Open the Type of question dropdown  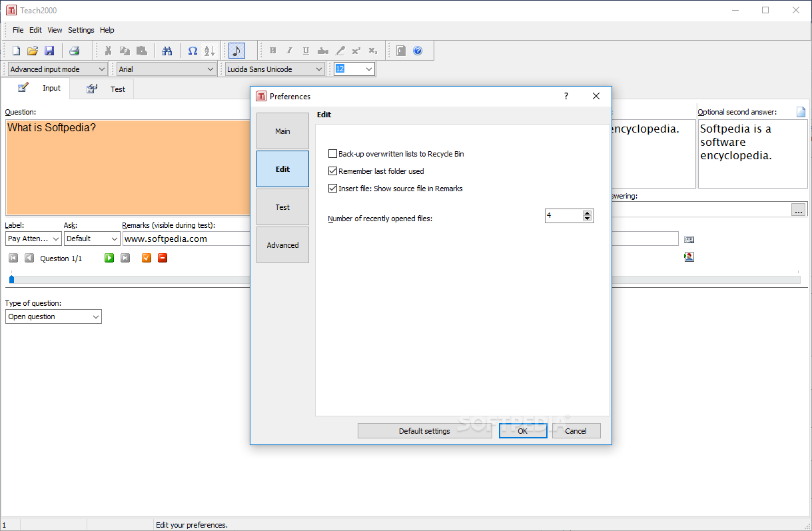[53, 316]
